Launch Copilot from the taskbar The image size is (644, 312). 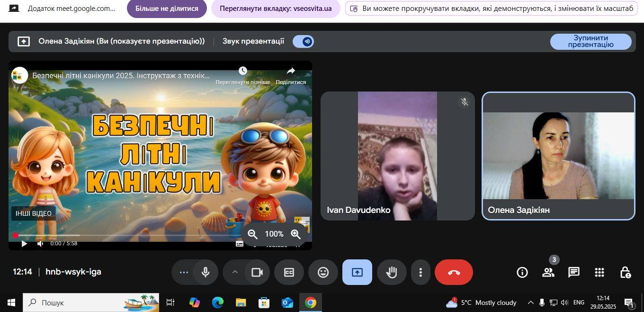point(194,303)
